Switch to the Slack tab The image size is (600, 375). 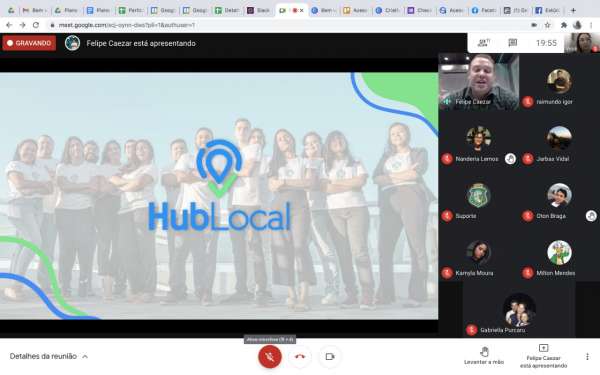click(259, 10)
